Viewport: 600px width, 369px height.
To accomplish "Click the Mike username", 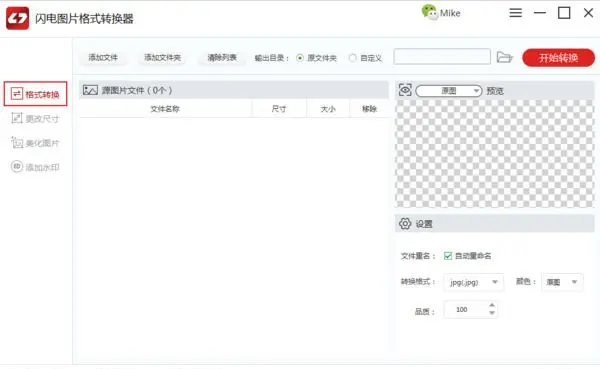I will pos(450,13).
